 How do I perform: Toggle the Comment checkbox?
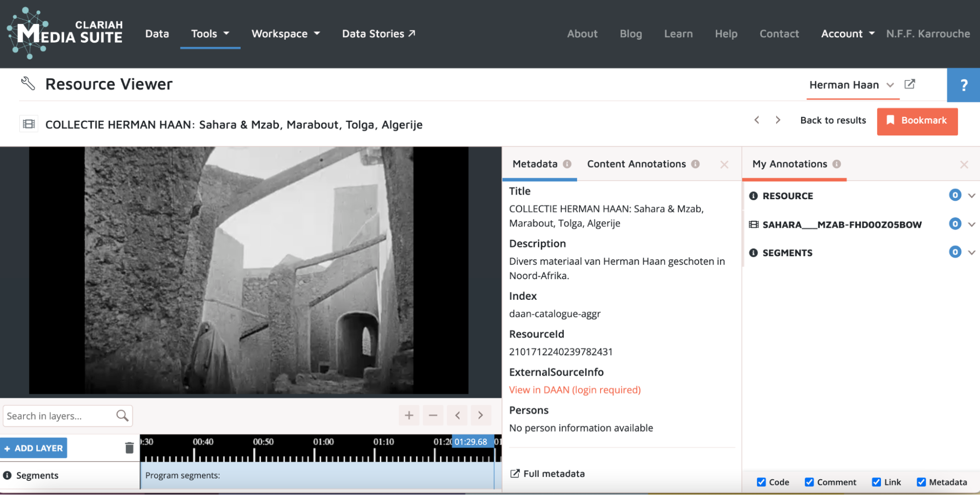click(809, 482)
